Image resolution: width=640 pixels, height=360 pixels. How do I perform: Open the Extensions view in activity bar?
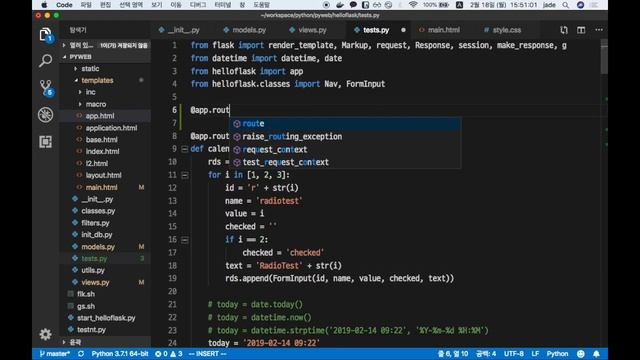pyautogui.click(x=45, y=142)
